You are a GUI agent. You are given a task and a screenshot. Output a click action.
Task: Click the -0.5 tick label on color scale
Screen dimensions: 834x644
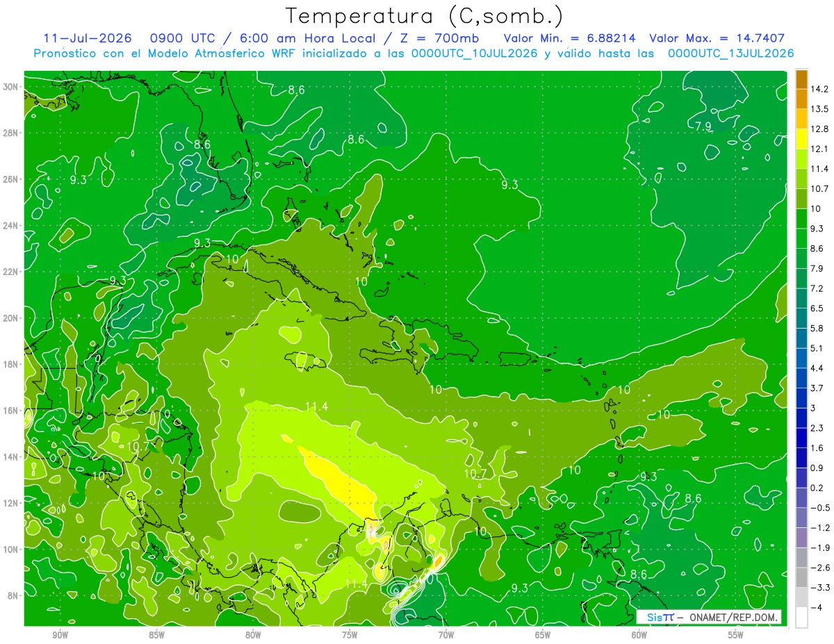[x=819, y=508]
